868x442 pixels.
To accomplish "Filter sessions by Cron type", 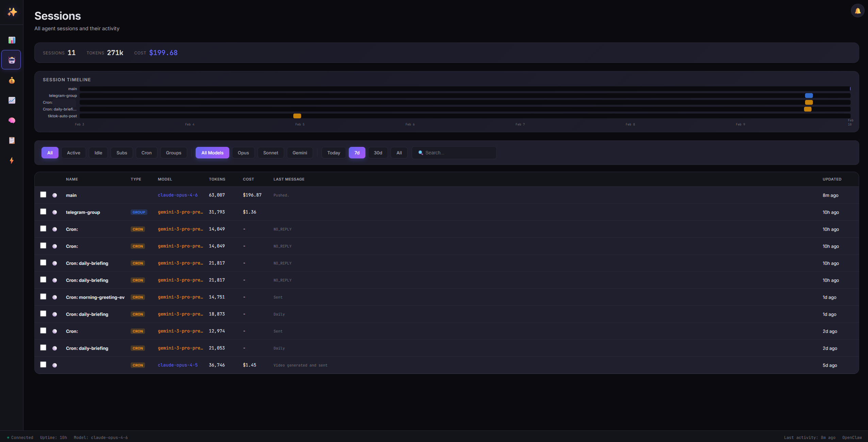I will point(146,153).
